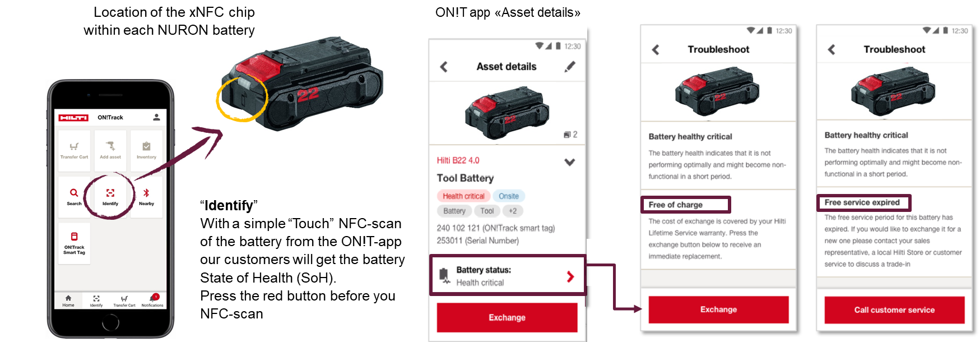This screenshot has width=980, height=342.
Task: Select the Onsite status tag
Action: 509,196
